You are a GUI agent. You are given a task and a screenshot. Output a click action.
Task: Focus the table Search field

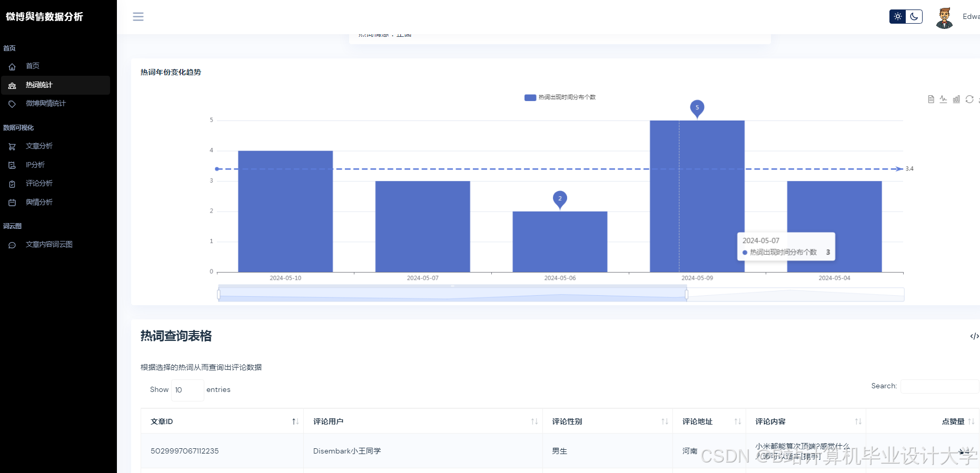(x=939, y=386)
